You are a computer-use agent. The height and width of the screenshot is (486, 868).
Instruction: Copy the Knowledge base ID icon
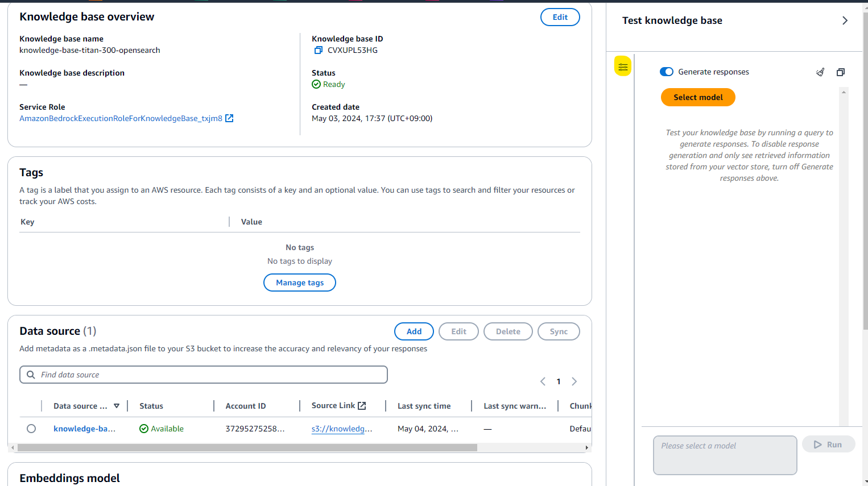pos(319,50)
